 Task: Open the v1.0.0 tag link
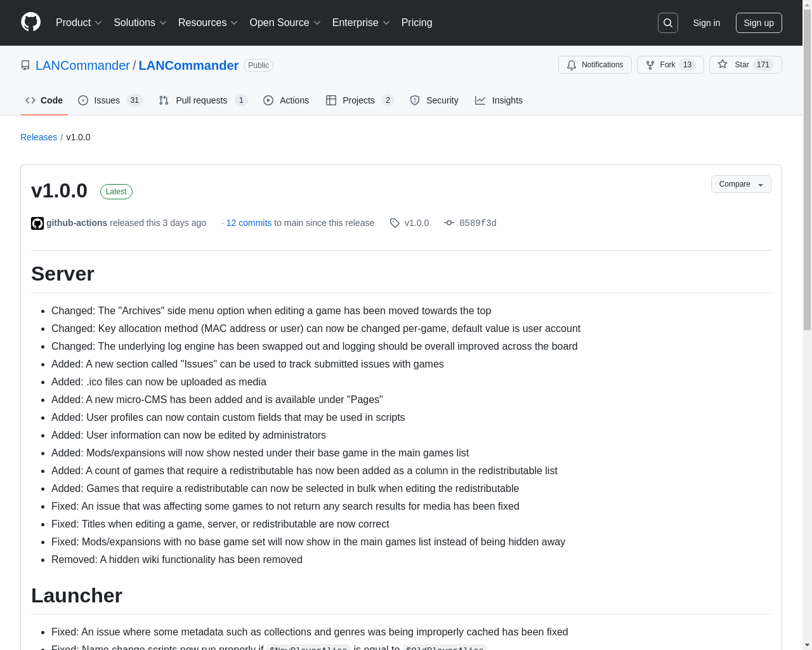point(417,223)
